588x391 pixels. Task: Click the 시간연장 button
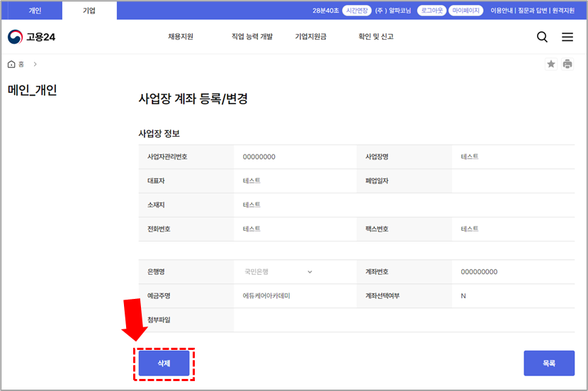pyautogui.click(x=356, y=11)
